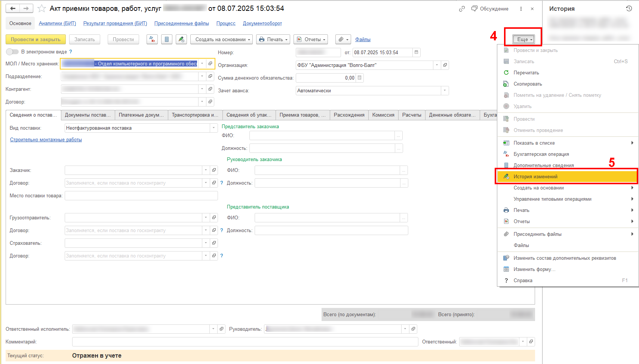Copy the document link via chain icon

pos(462,9)
